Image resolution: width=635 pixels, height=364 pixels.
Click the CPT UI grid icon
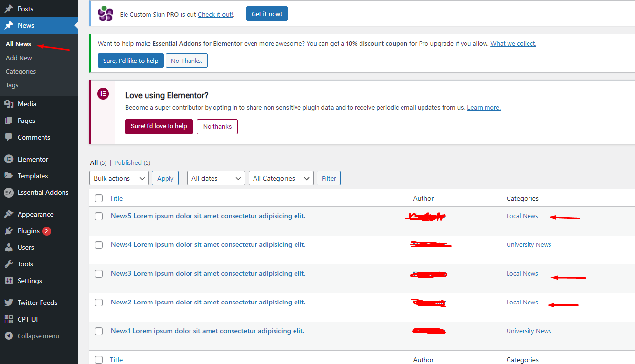point(9,319)
